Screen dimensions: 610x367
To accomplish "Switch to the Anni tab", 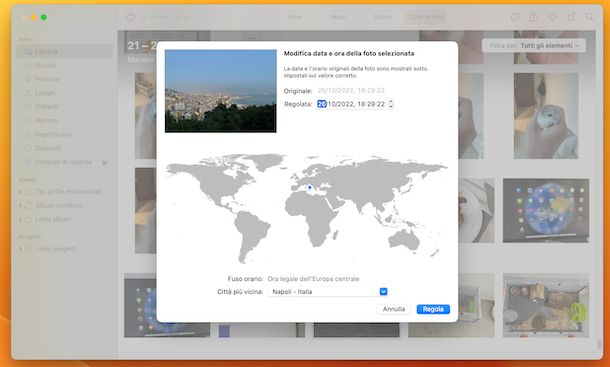I will click(295, 17).
